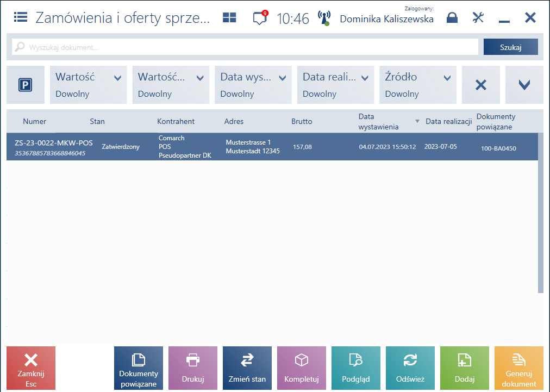Open the Data wys... filter dropdown
Screen dimensions: 550x392
click(x=253, y=85)
